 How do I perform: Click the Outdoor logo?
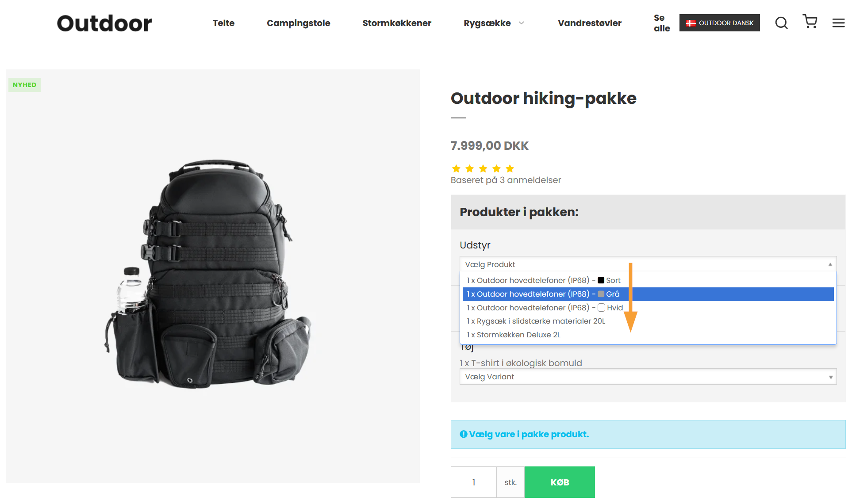(104, 23)
